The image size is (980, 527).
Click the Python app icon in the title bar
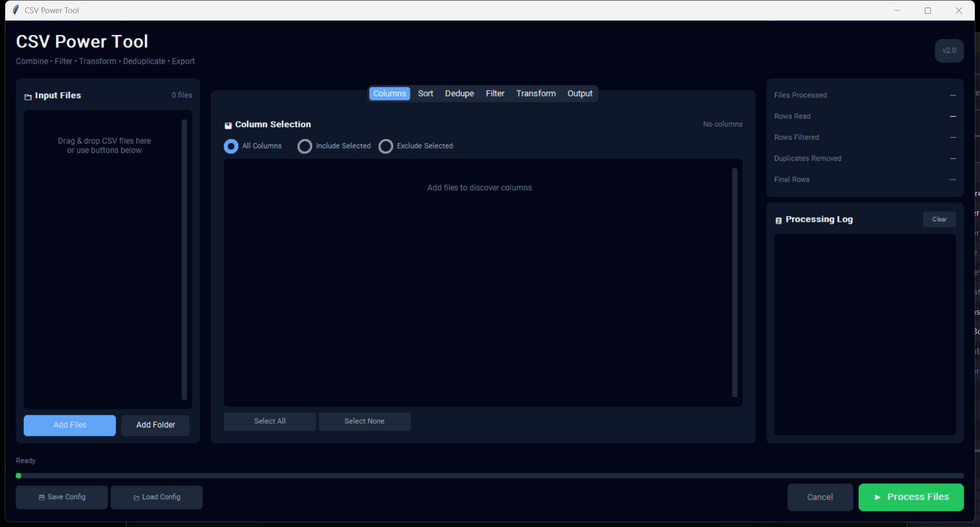tap(15, 9)
